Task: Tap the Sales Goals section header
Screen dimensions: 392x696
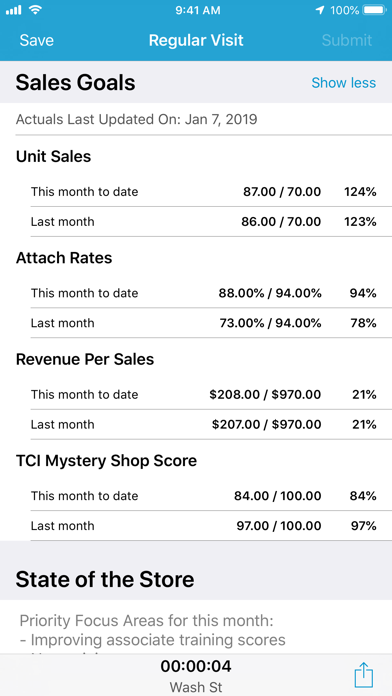Action: point(75,83)
